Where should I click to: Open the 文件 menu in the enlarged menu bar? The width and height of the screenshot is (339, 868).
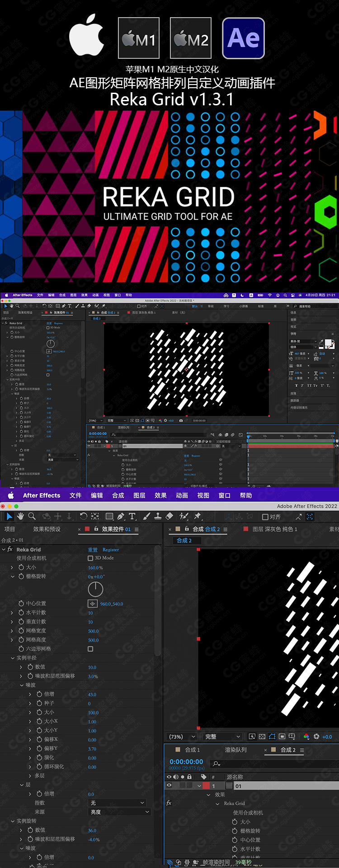click(x=75, y=495)
